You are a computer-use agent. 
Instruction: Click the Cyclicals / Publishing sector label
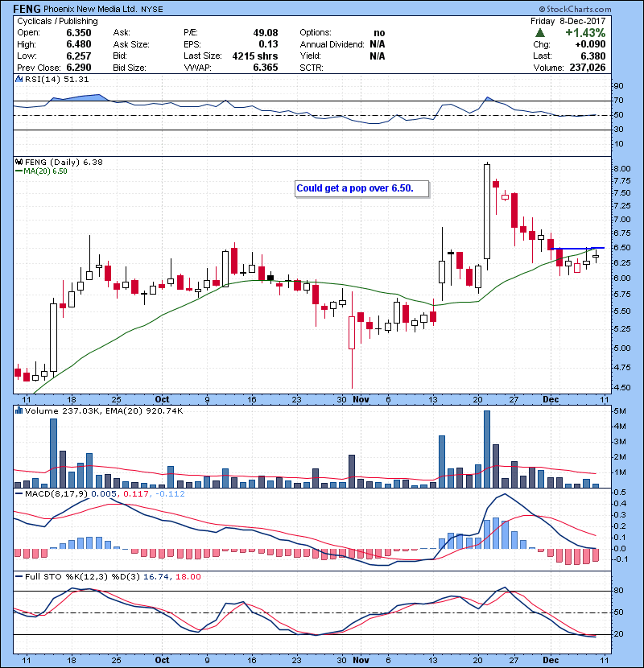[57, 21]
